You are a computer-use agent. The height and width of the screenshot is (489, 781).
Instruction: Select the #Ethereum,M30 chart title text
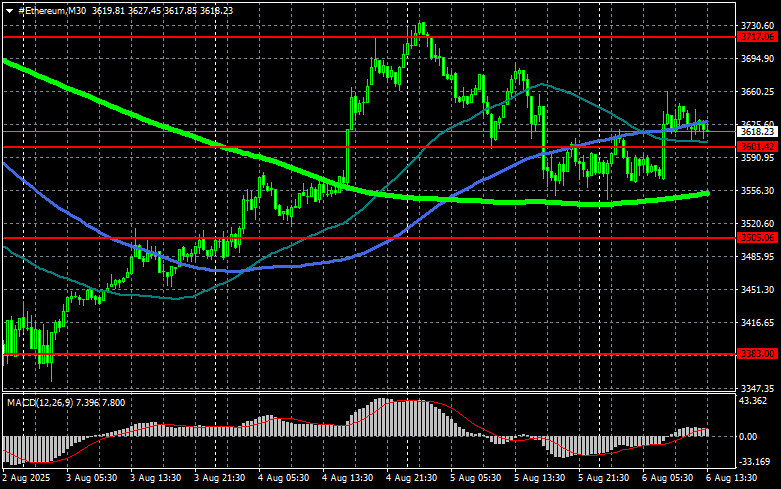52,11
